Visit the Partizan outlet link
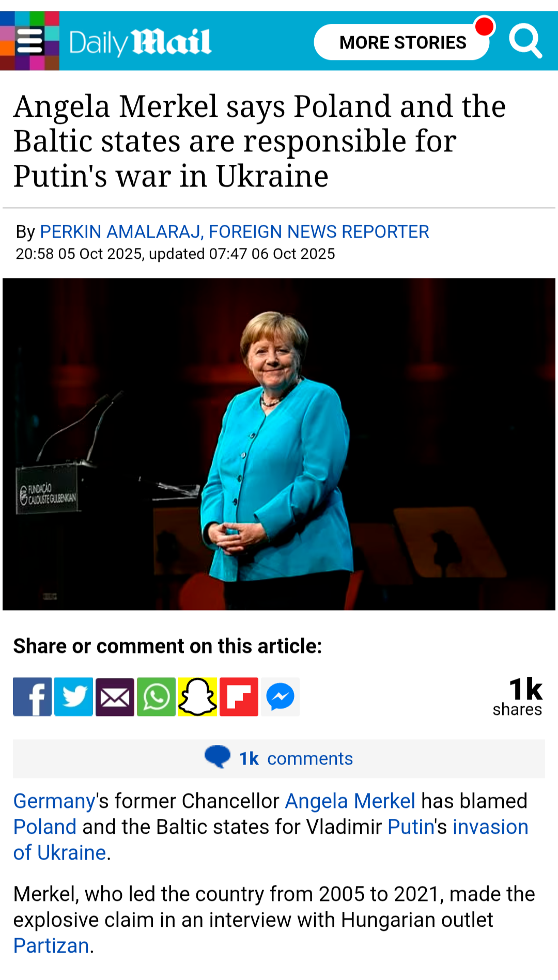 pos(51,946)
